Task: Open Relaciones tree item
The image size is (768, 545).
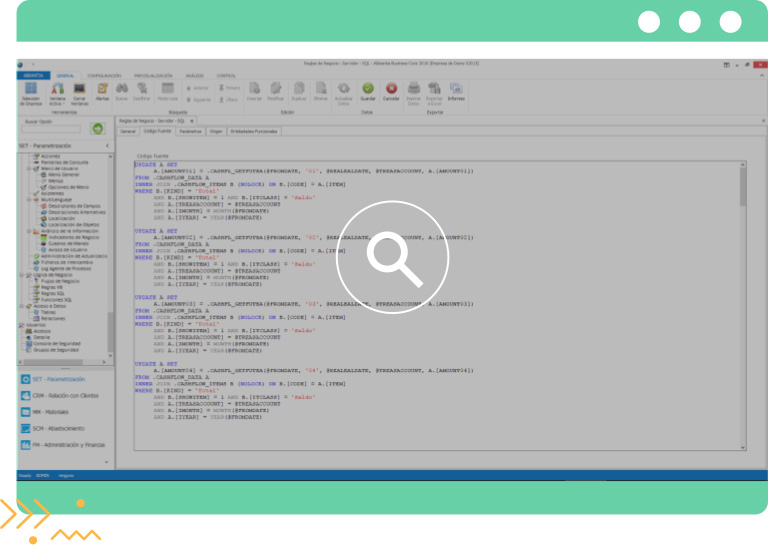Action: [x=53, y=318]
